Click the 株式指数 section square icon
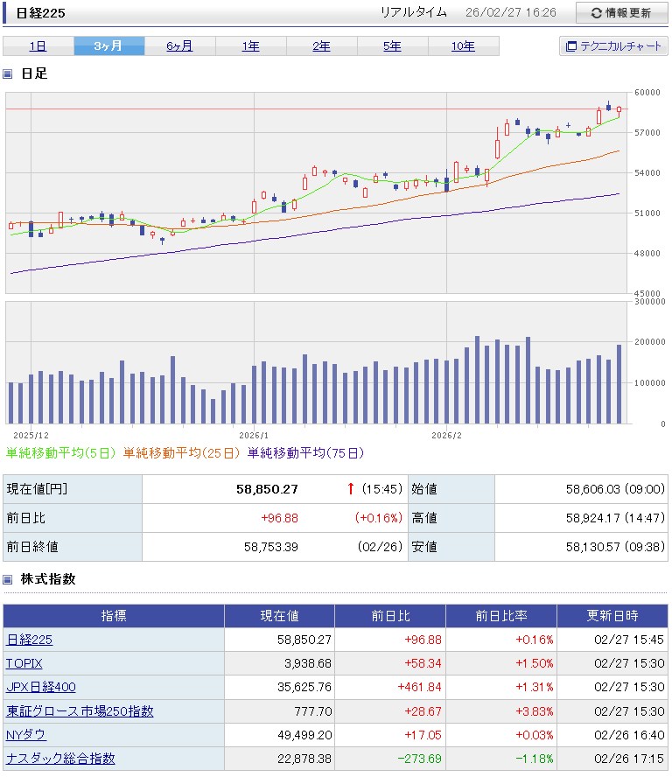 click(x=8, y=579)
